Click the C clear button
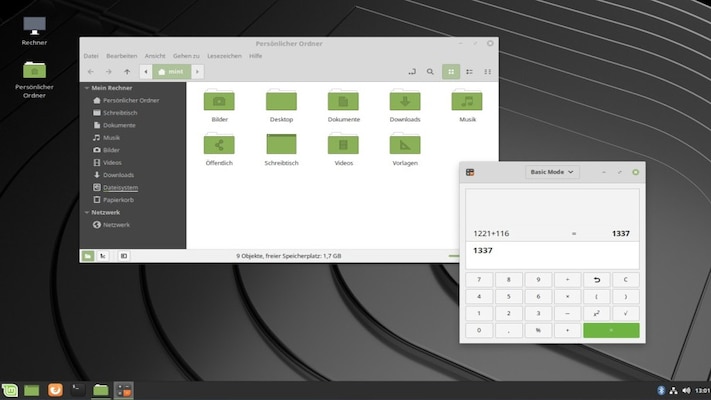Viewport: 711px width, 400px height. [x=625, y=280]
